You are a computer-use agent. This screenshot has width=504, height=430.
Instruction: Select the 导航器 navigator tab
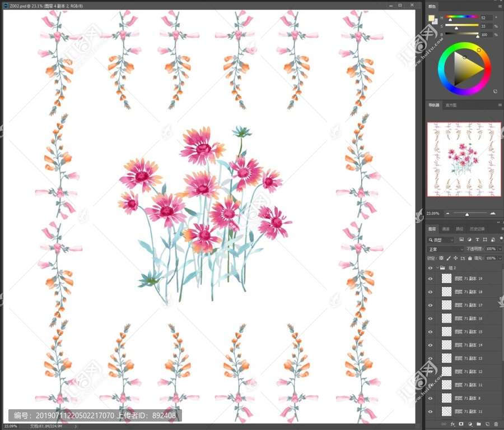click(433, 105)
